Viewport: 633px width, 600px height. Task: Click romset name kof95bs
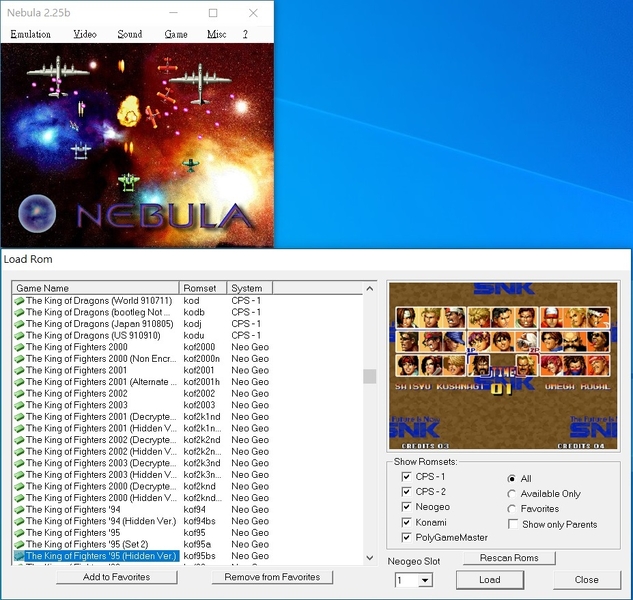(x=199, y=556)
